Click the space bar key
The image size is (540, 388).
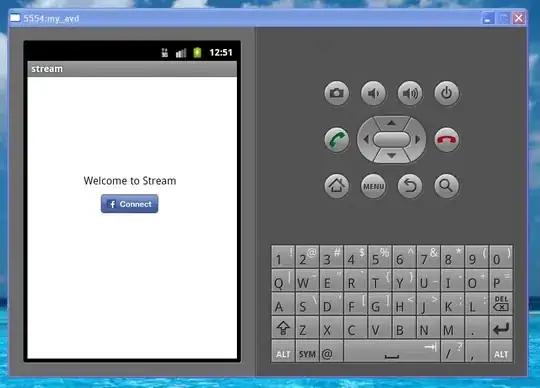(x=392, y=351)
